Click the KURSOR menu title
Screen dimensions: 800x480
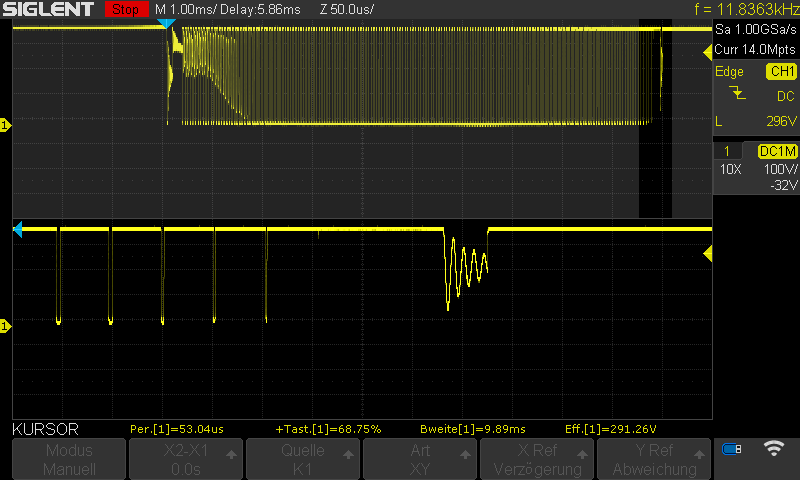click(x=45, y=429)
